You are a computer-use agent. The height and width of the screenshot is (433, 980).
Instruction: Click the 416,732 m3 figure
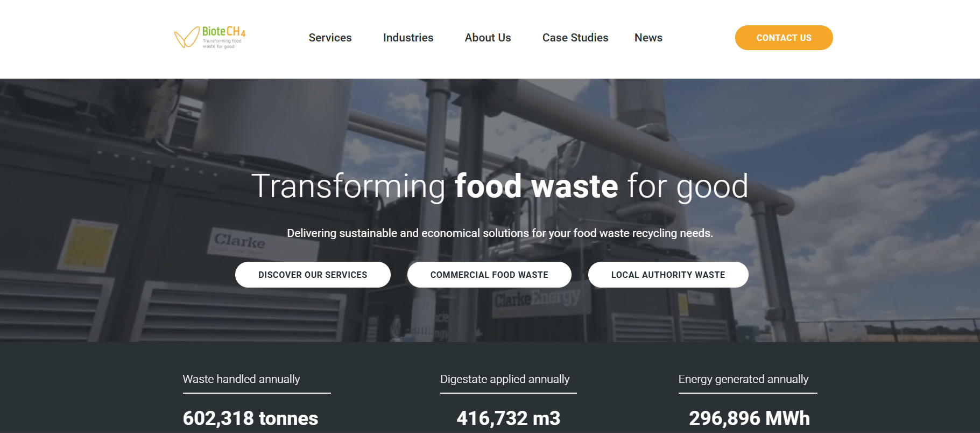coord(508,418)
